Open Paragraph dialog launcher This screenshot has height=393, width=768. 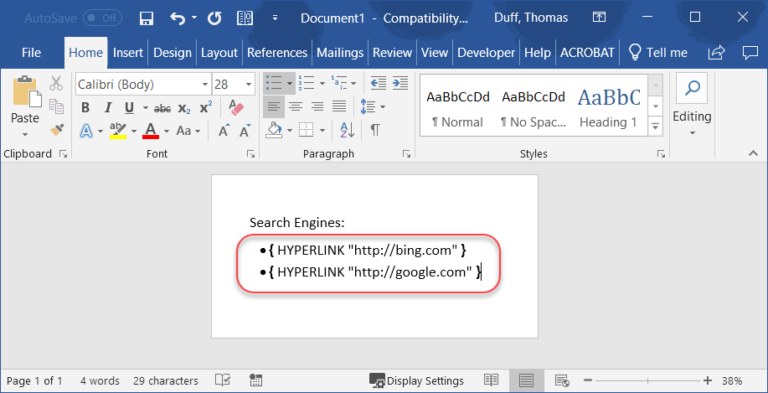tap(407, 154)
